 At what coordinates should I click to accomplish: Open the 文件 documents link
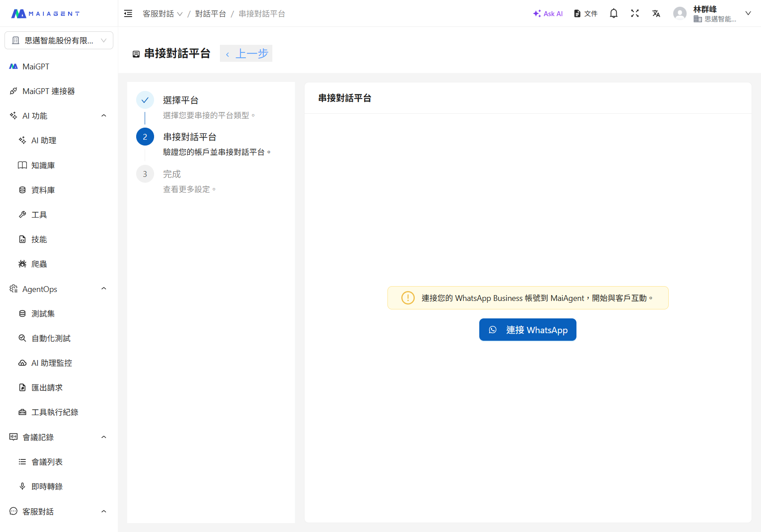pyautogui.click(x=586, y=13)
